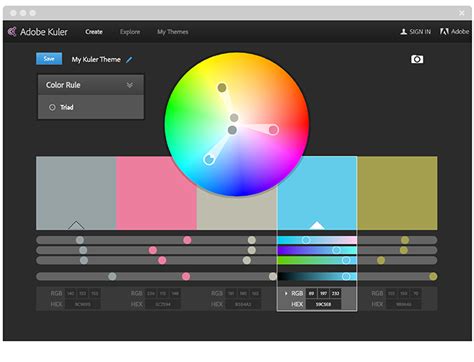
Task: Choose the Triad color rule option
Action: pyautogui.click(x=91, y=107)
